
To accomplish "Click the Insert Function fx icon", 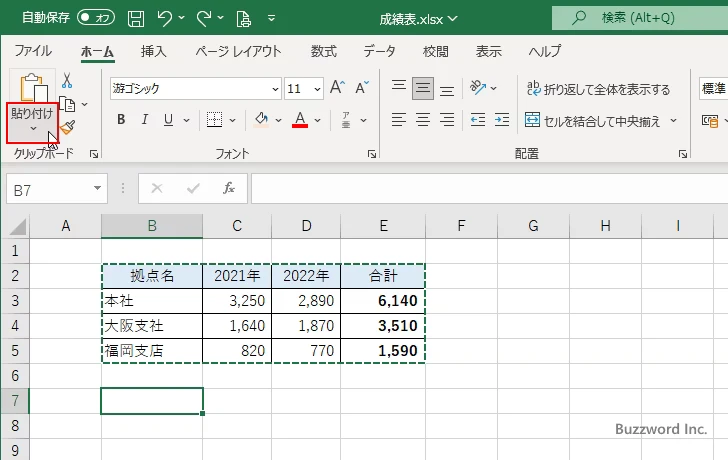I will tap(229, 188).
